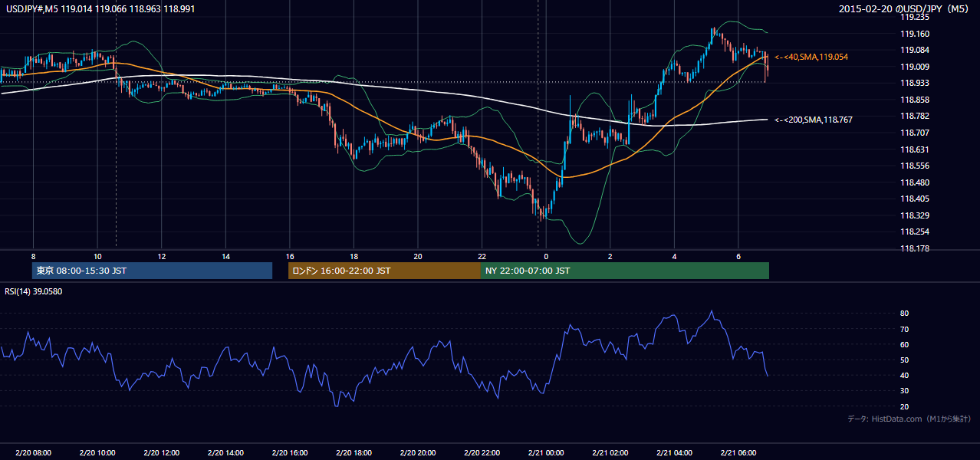Click price axis value 118.631
This screenshot has height=460, width=980.
914,149
